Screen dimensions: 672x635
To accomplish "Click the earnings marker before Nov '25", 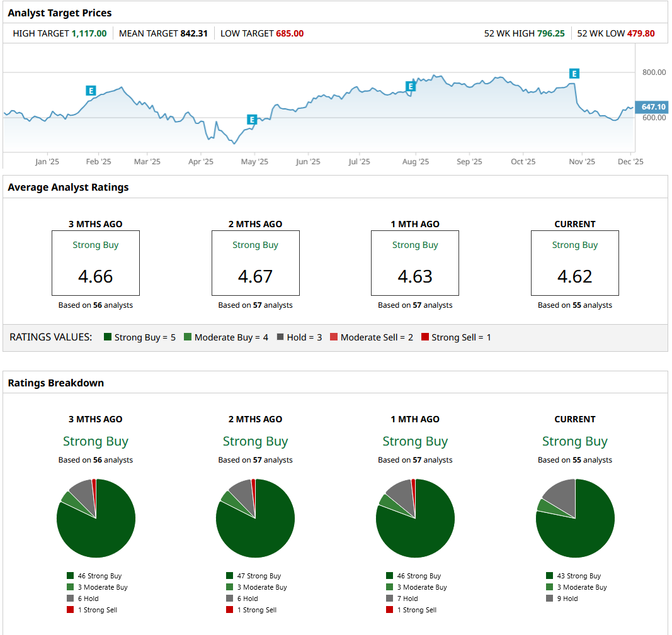I will (x=574, y=74).
